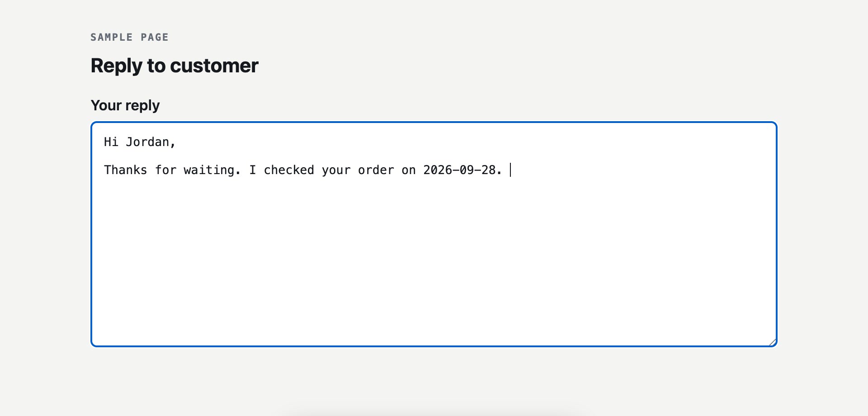The width and height of the screenshot is (868, 416).
Task: Click the "Reply to customer" heading
Action: [x=175, y=66]
